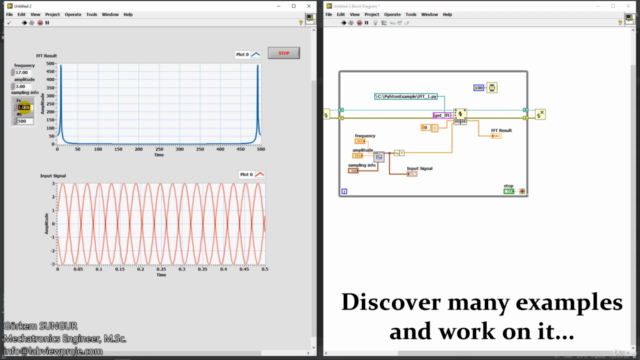Select the convert from dynamic data node
Image resolution: width=640 pixels, height=360 pixels.
click(399, 153)
